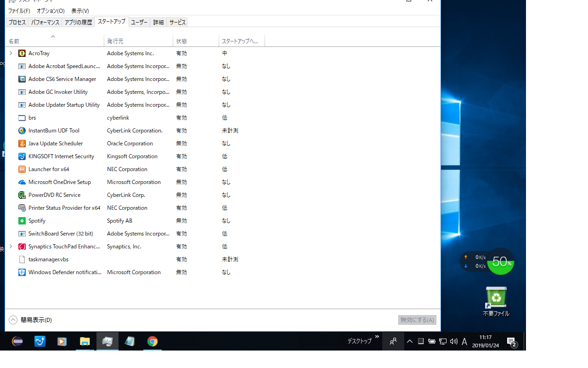Click the Adobe Updater Startup Utility icon
The image size is (588, 368).
pos(22,105)
